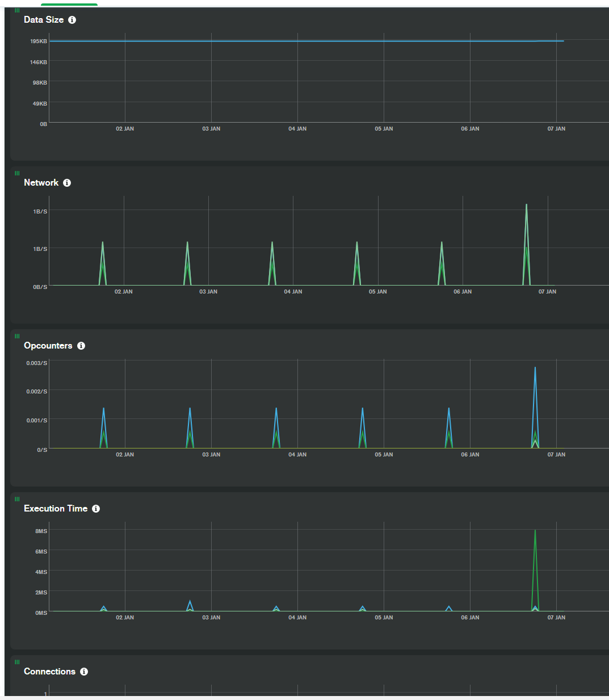609x700 pixels.
Task: Click the green drag handle above Data Size
Action: (17, 10)
